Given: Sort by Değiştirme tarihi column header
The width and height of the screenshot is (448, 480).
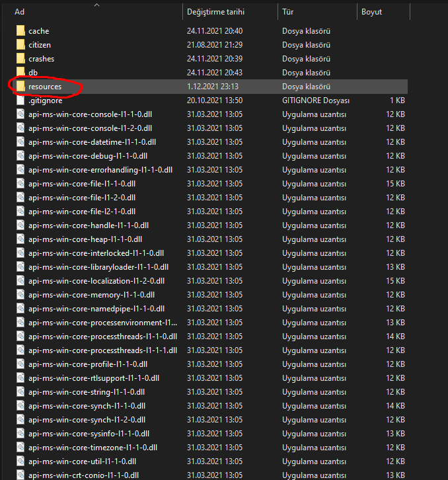Looking at the screenshot, I should pos(215,12).
